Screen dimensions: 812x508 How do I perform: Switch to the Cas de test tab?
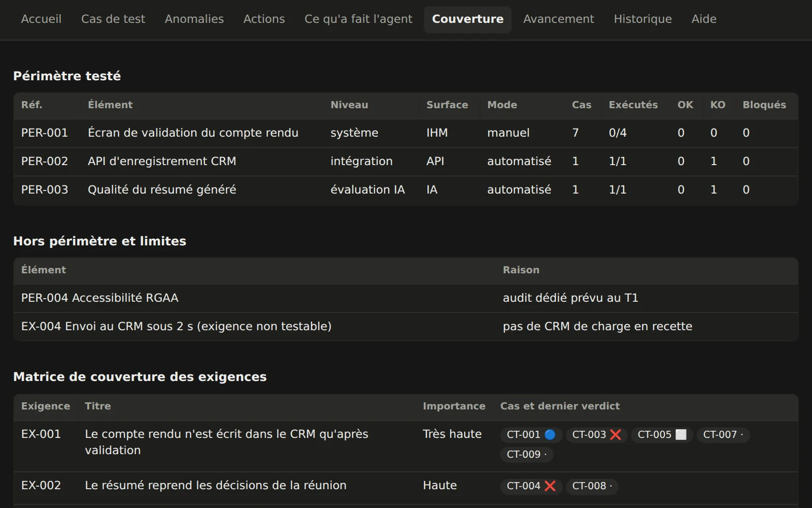pos(113,19)
